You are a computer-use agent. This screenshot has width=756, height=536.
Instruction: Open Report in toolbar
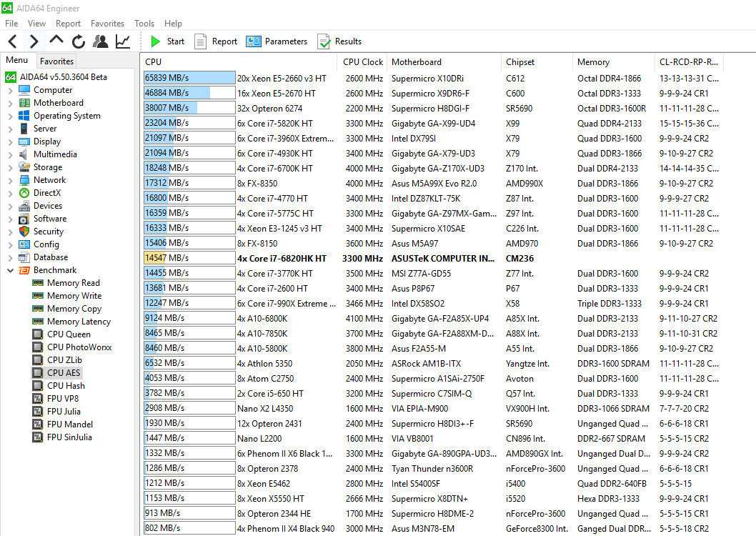coord(216,41)
